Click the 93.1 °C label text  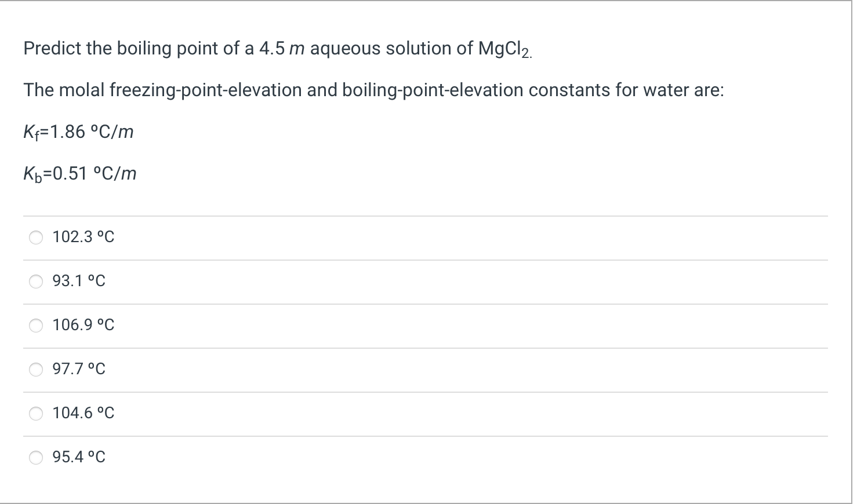point(78,280)
